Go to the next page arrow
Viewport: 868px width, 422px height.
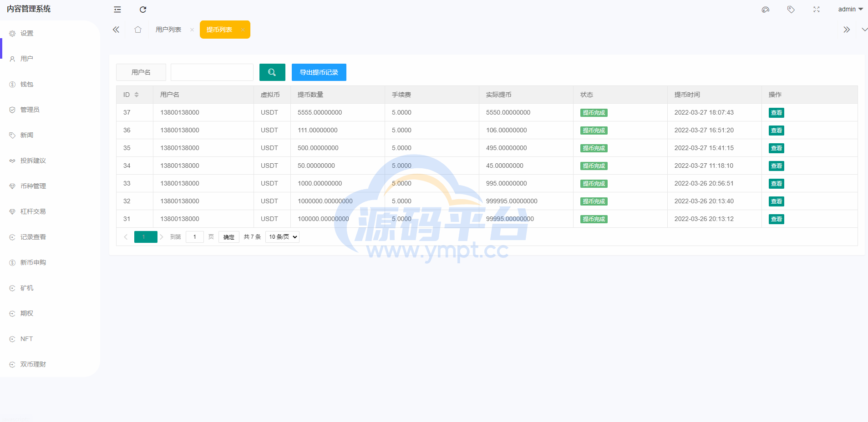point(162,237)
